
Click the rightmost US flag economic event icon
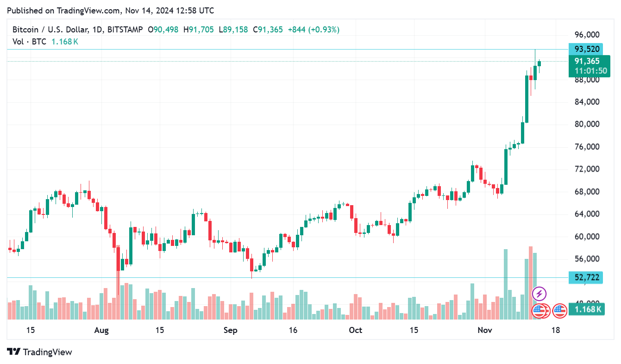560,310
